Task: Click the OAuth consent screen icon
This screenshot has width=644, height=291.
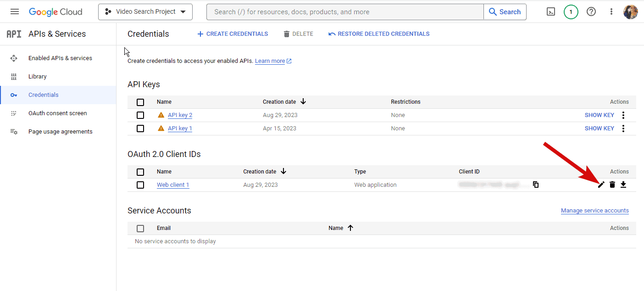Action: tap(14, 113)
